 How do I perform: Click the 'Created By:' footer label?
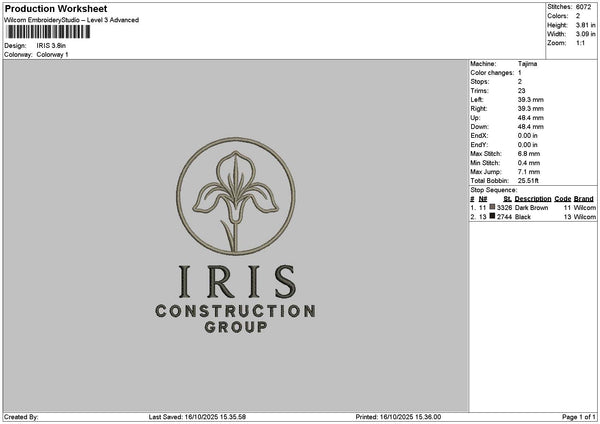21,417
